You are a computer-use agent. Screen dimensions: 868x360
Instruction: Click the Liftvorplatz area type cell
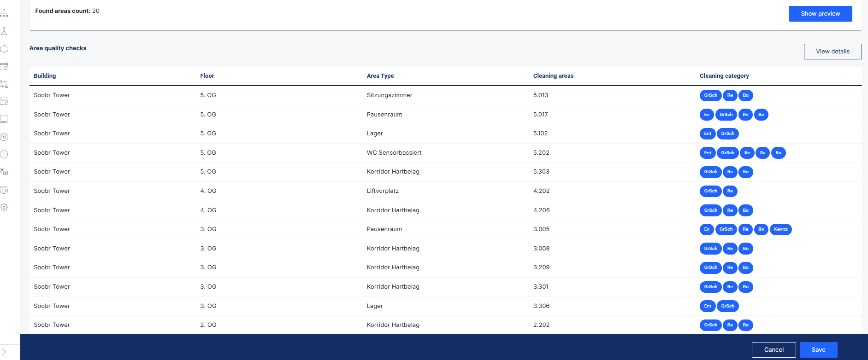(383, 191)
